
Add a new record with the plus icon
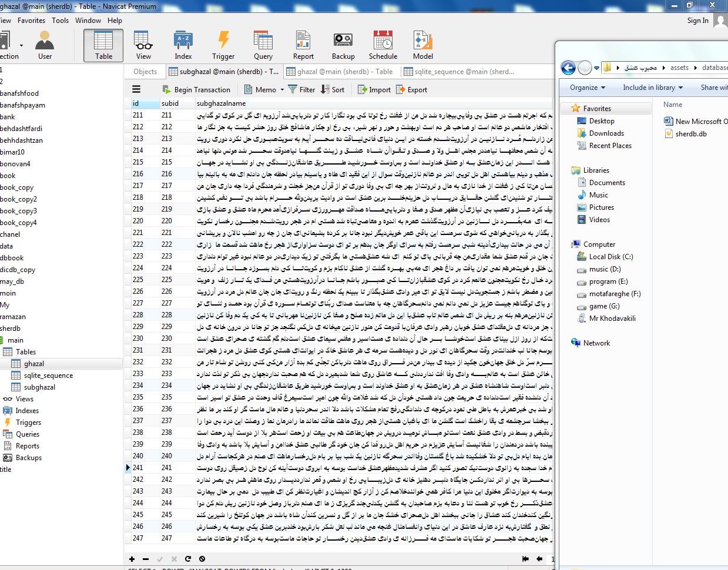(132, 559)
